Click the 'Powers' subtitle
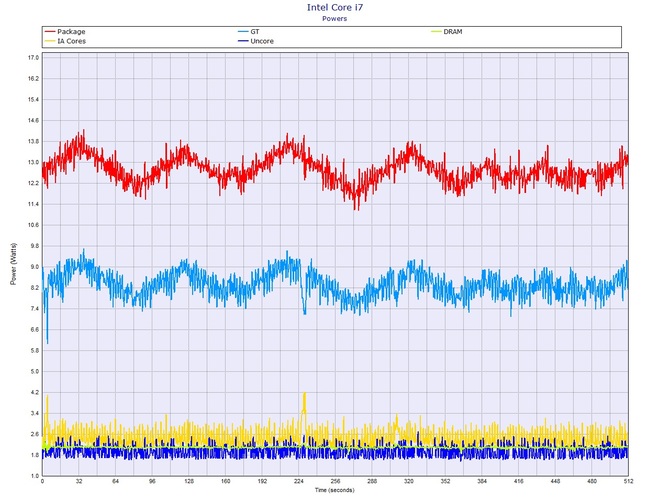 [x=335, y=18]
